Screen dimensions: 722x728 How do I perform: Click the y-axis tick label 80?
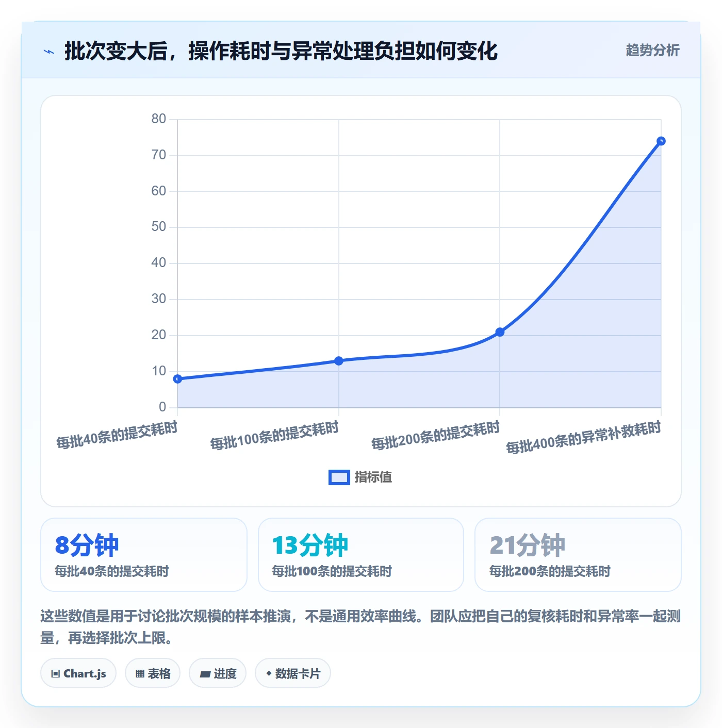click(159, 119)
